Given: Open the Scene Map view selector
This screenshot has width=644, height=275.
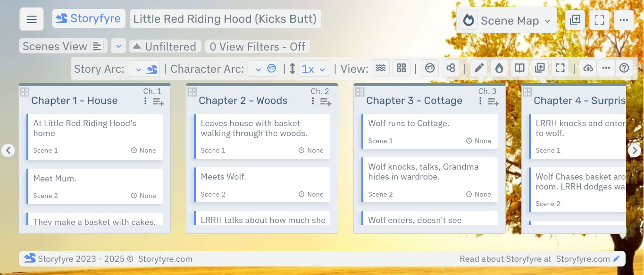Looking at the screenshot, I should pos(507,20).
